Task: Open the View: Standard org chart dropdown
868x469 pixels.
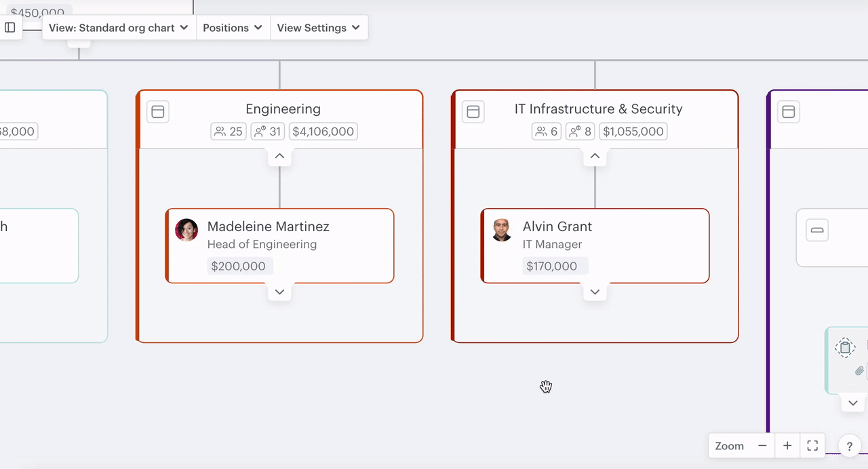Action: coord(118,27)
